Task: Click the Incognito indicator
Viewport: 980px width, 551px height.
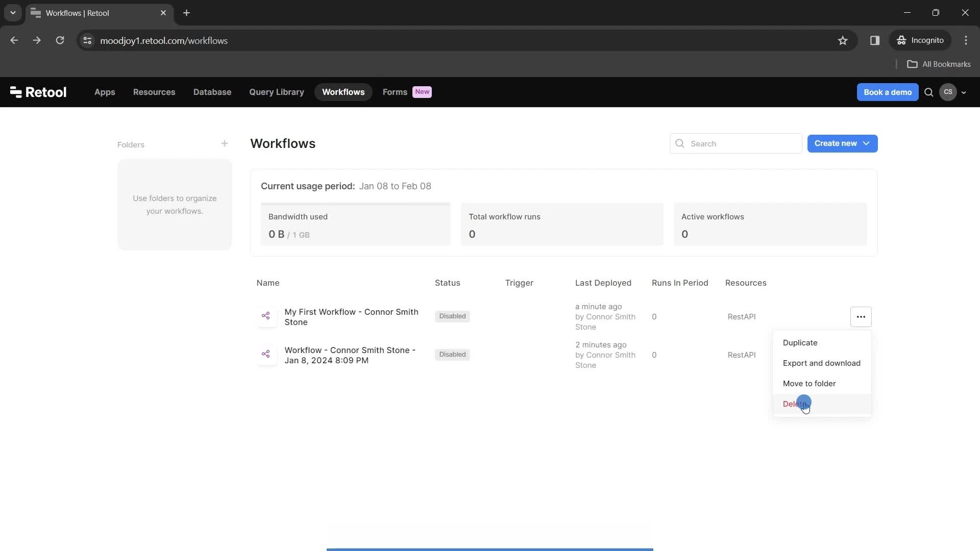Action: 920,40
